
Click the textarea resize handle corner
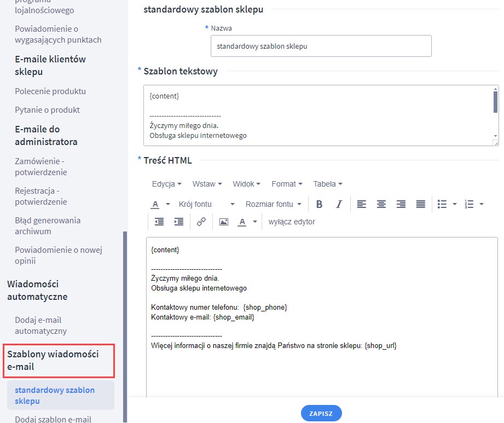[x=496, y=143]
